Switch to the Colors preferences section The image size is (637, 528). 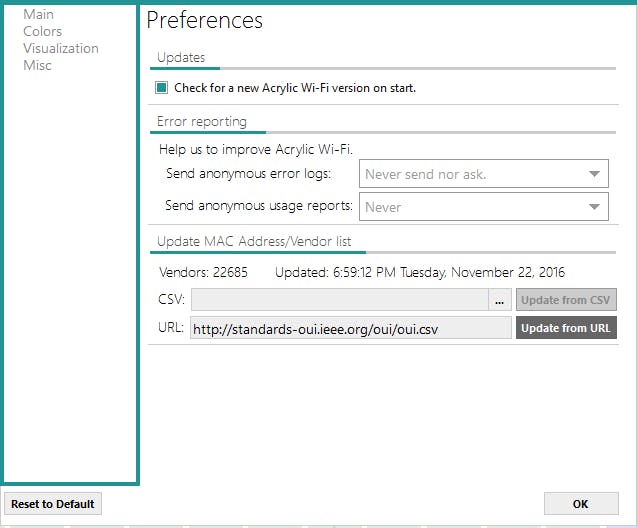[x=42, y=32]
